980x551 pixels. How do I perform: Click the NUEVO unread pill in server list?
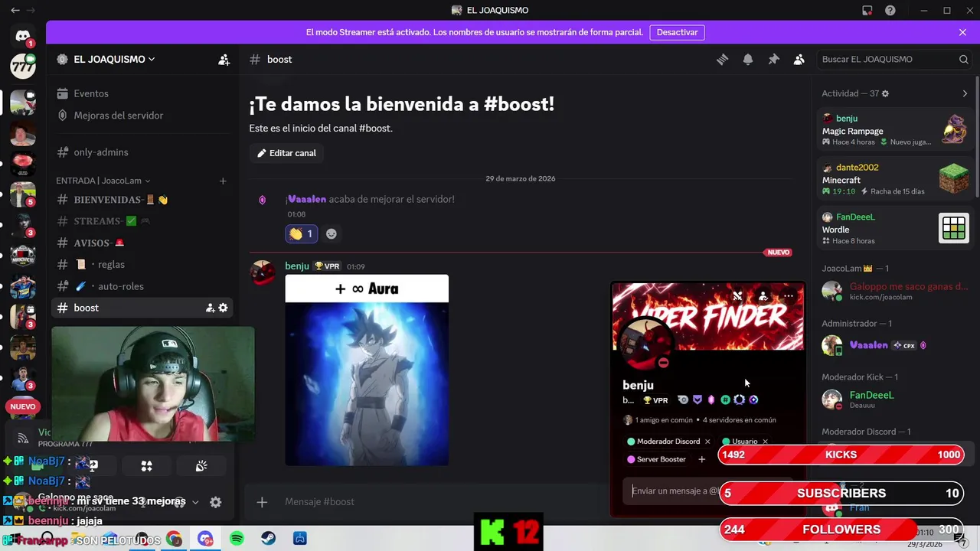click(x=23, y=406)
